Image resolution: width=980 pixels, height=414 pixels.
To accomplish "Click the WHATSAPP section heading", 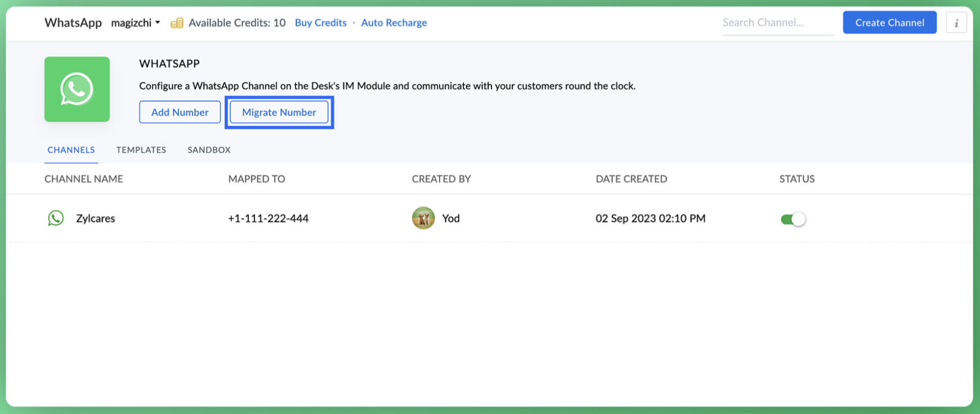I will point(170,64).
